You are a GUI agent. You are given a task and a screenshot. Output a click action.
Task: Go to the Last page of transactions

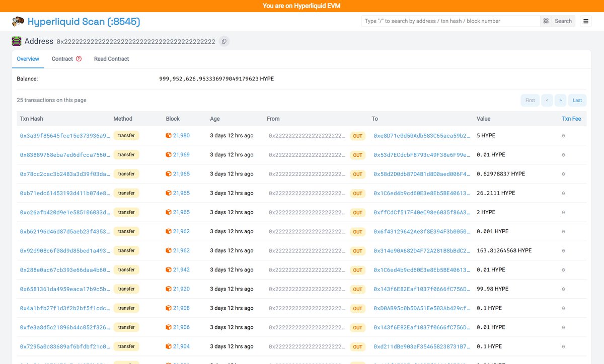(x=577, y=100)
